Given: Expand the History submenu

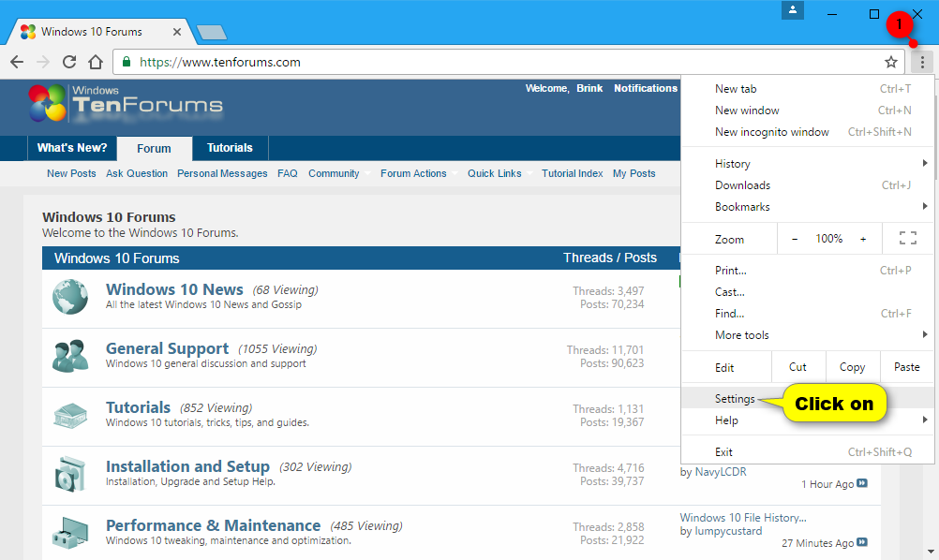Looking at the screenshot, I should 808,163.
